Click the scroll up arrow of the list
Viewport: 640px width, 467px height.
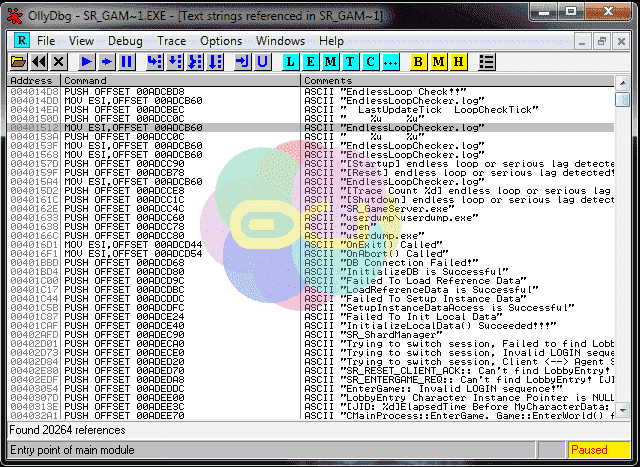[622, 83]
